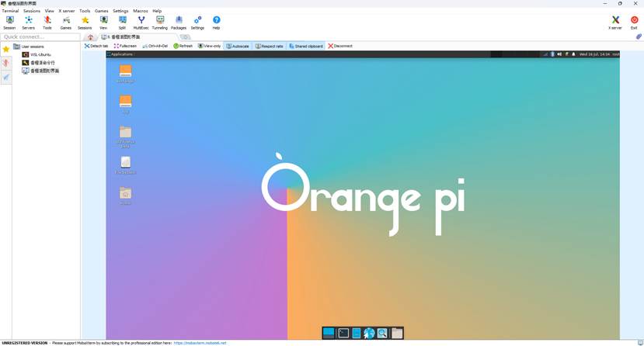Send Ctrl+Alt+Del to the remote
The width and height of the screenshot is (644, 346).
click(x=155, y=46)
